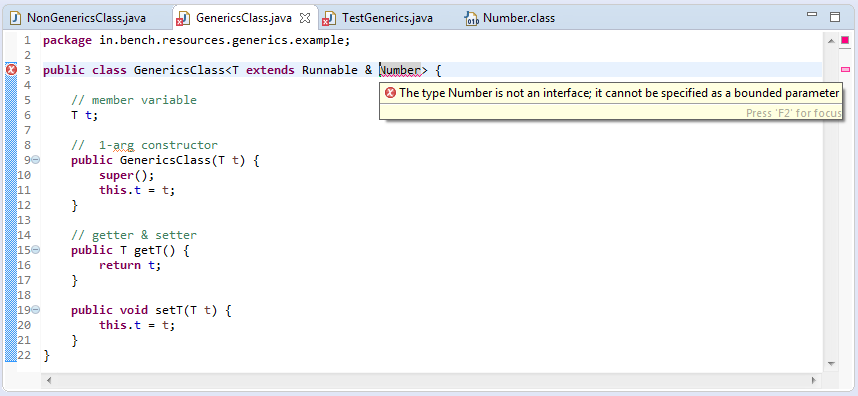This screenshot has height=396, width=858.
Task: Switch to the NonGenericsClass.java tab
Action: pyautogui.click(x=86, y=18)
